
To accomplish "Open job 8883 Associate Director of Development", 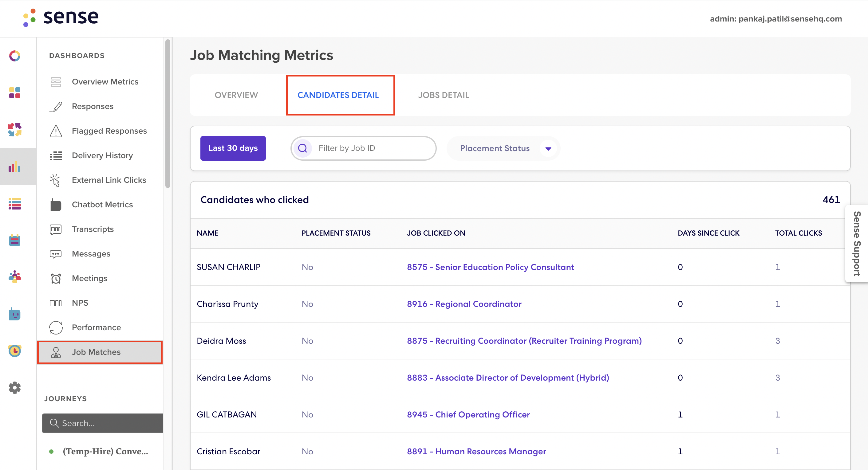I will [x=508, y=378].
